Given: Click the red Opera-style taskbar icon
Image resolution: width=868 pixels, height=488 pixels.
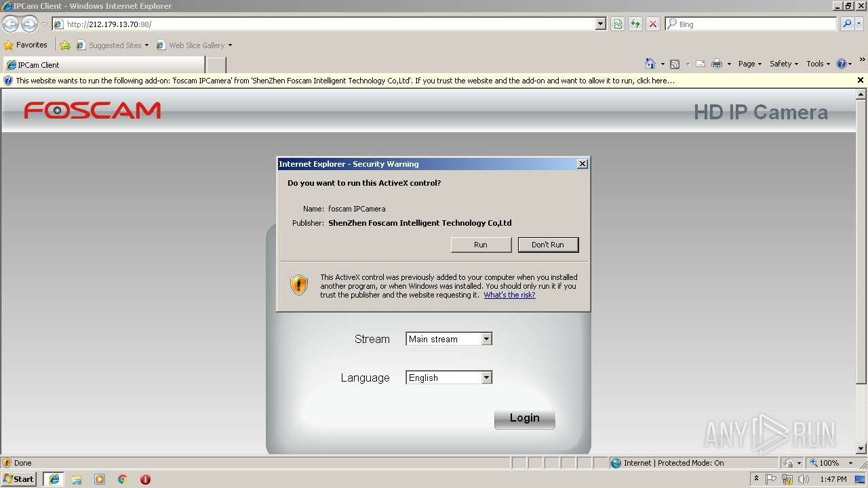Looking at the screenshot, I should 145,479.
